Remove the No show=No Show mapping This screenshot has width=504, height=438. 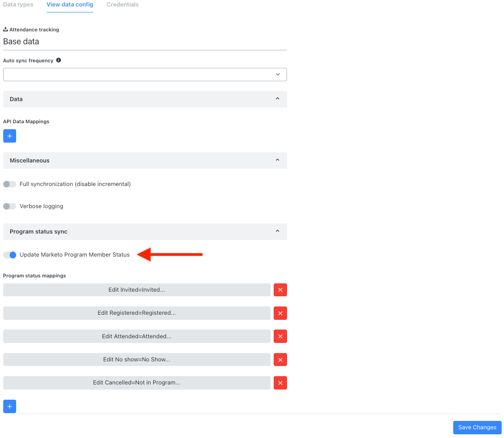click(280, 360)
